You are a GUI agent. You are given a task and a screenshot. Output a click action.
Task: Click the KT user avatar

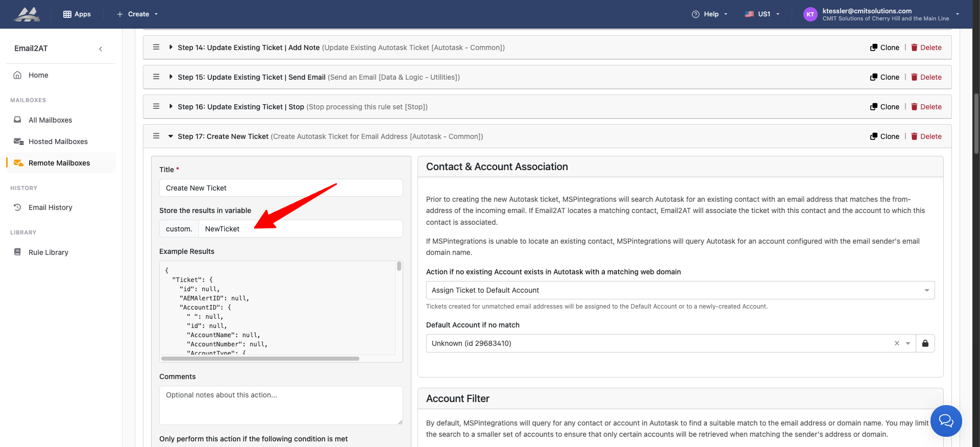point(810,14)
